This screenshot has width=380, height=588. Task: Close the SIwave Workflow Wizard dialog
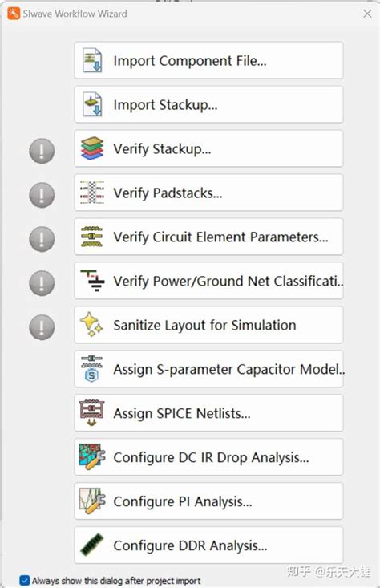pyautogui.click(x=367, y=14)
